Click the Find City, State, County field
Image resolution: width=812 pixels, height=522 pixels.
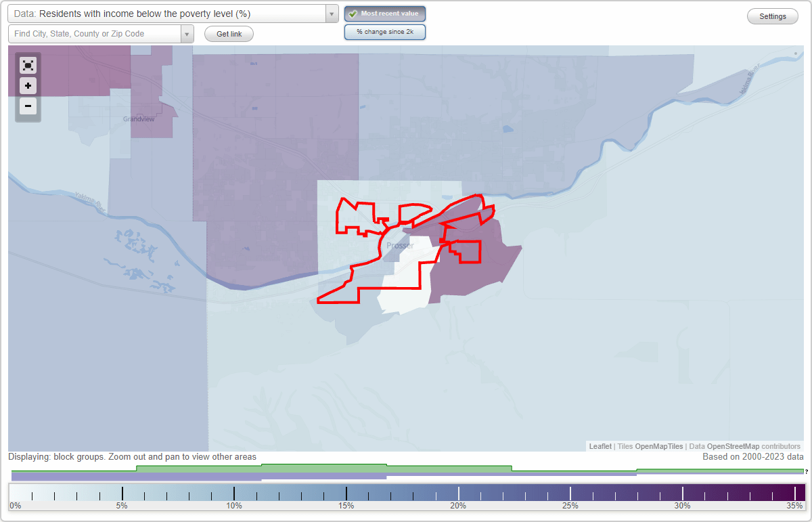point(95,34)
